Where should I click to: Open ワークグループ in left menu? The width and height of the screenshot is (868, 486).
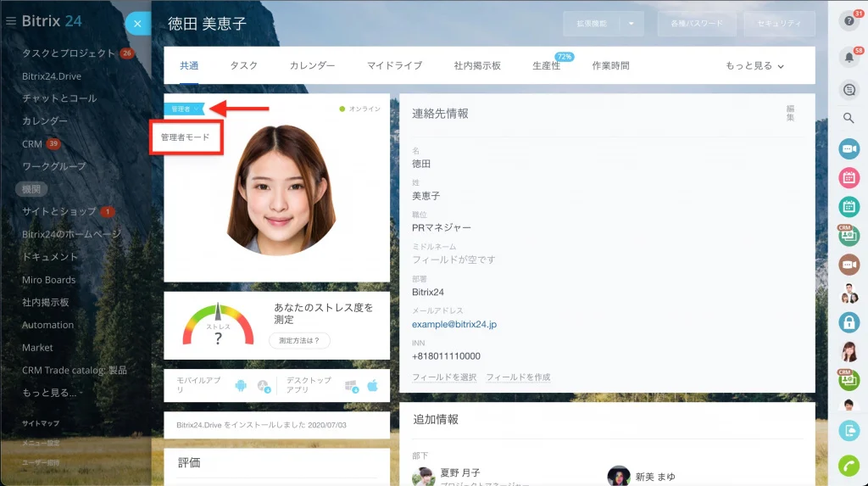(x=53, y=165)
